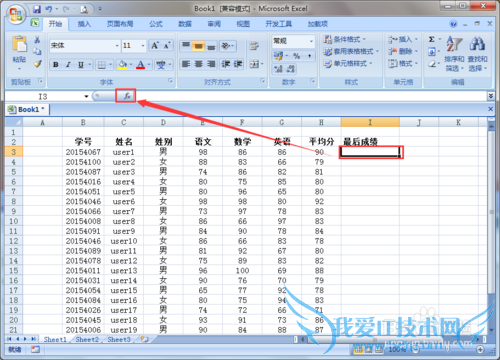Viewport: 500px width, 360px height.
Task: Decrease decimal places
Action: click(x=291, y=69)
